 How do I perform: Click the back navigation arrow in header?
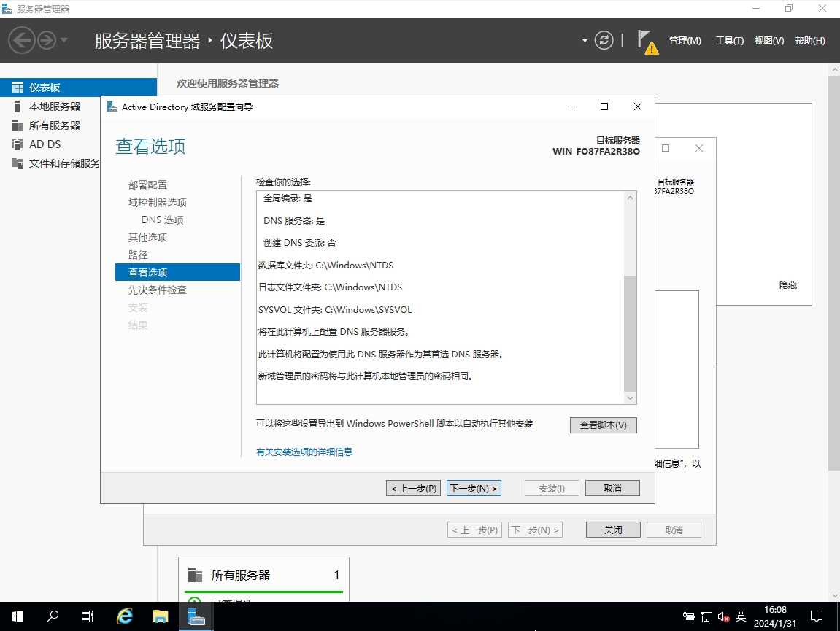coord(22,40)
